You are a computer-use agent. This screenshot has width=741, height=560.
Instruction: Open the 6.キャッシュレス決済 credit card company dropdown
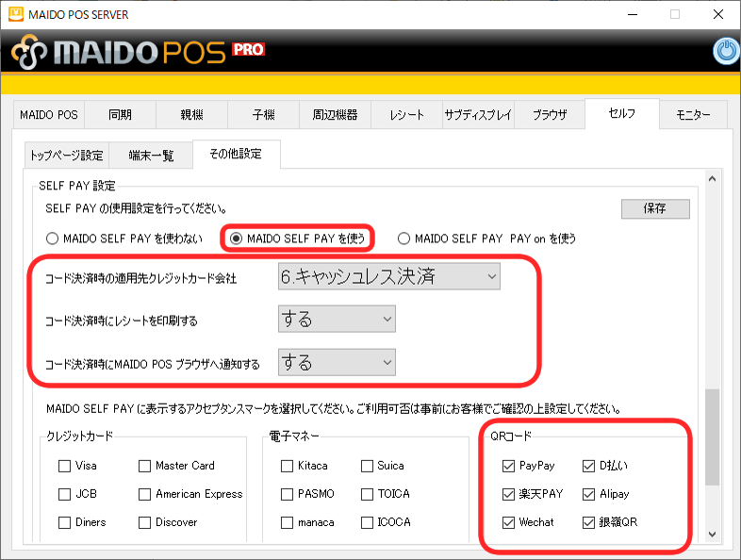[x=389, y=276]
